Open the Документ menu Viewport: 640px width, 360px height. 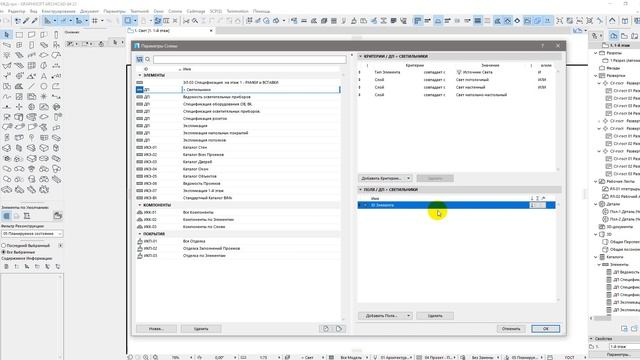point(89,11)
